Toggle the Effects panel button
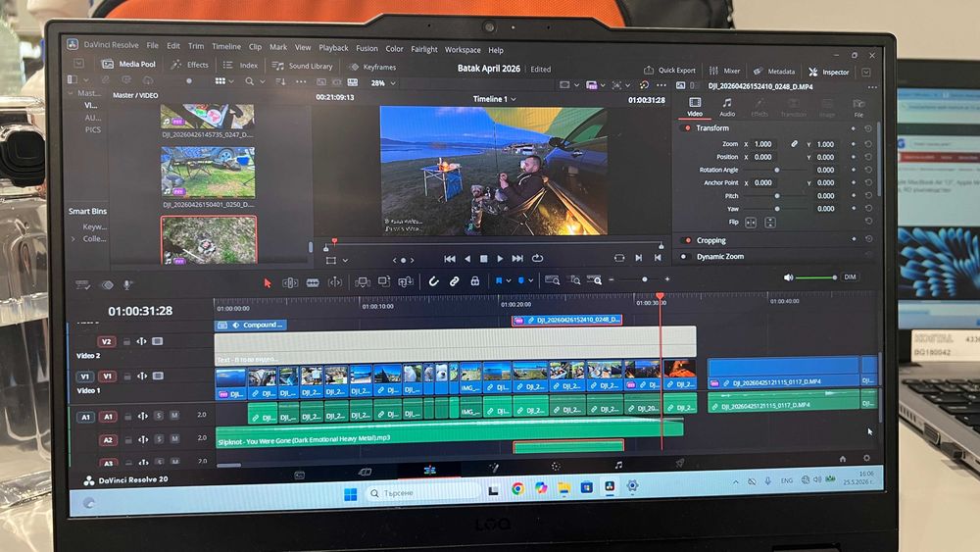This screenshot has height=552, width=980. point(189,65)
